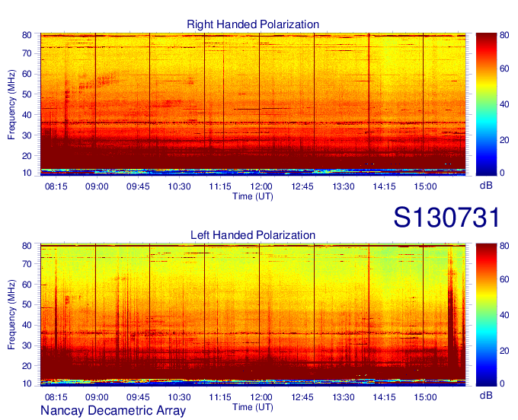This screenshot has height=420, width=518.
Task: Click the 09:45 time tick of Right Handed plot
Action: 138,186
